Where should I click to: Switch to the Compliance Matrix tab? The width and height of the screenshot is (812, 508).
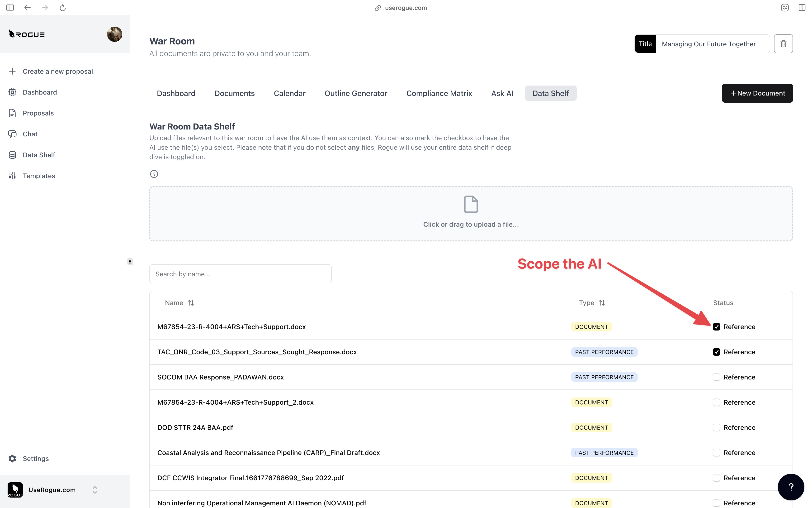(x=439, y=93)
